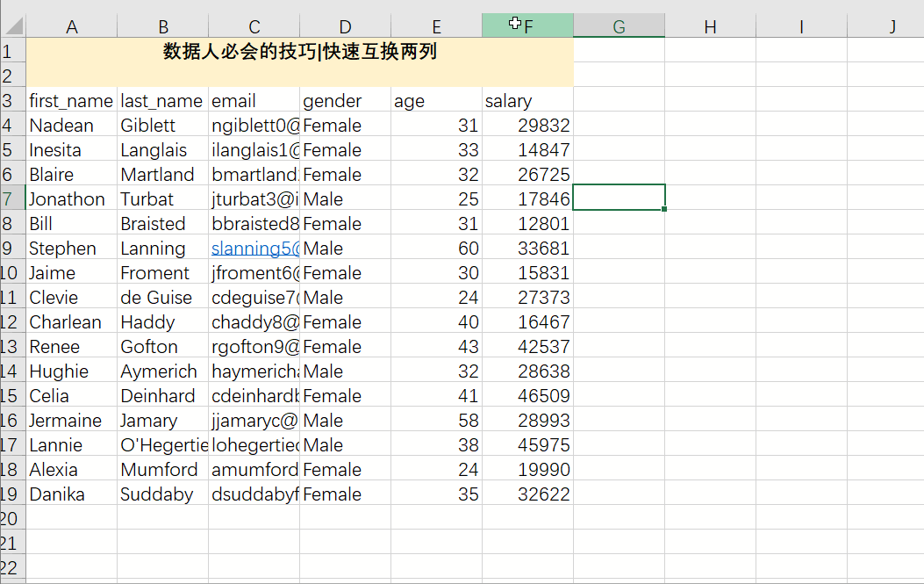Screen dimensions: 924x584
Task: Select the cell containing de Guise
Action: pyautogui.click(x=162, y=298)
